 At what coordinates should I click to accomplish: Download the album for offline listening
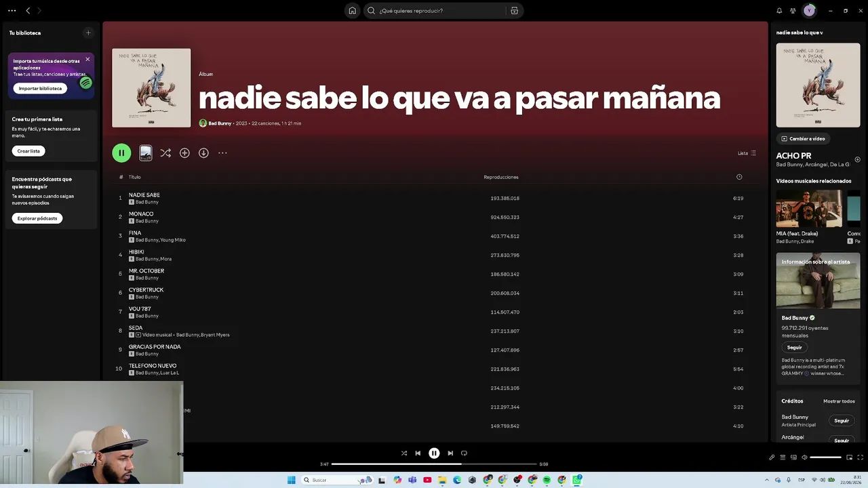(203, 153)
